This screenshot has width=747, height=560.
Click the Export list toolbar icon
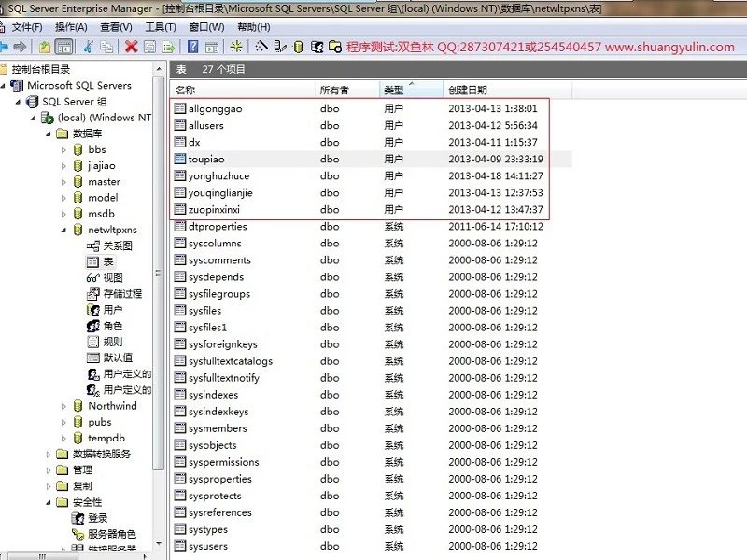pyautogui.click(x=169, y=47)
